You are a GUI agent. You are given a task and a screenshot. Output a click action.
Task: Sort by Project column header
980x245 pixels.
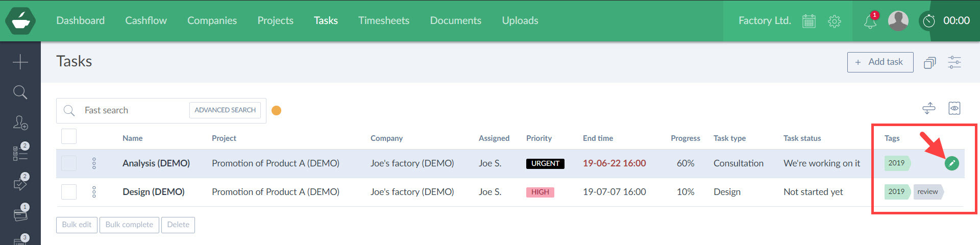(224, 138)
